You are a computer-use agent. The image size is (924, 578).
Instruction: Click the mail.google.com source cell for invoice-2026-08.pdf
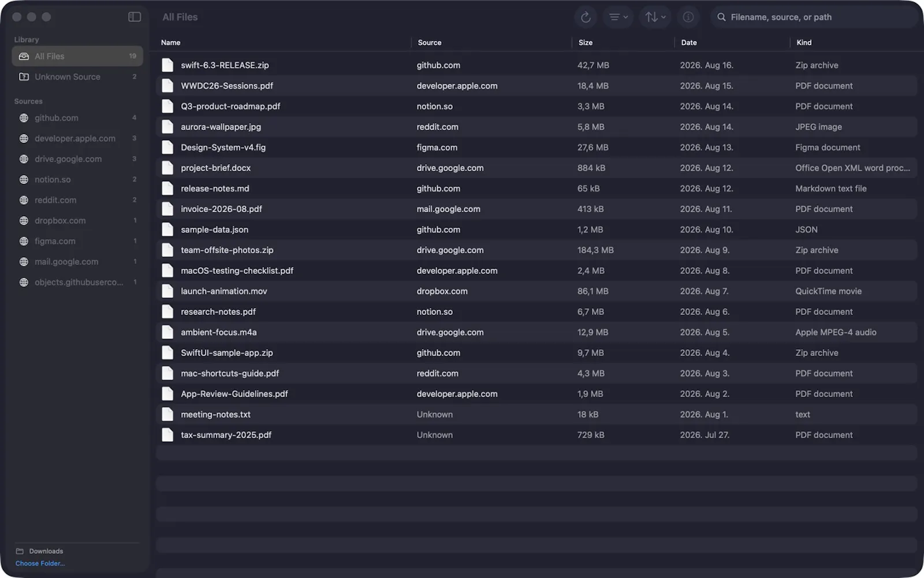click(x=449, y=209)
